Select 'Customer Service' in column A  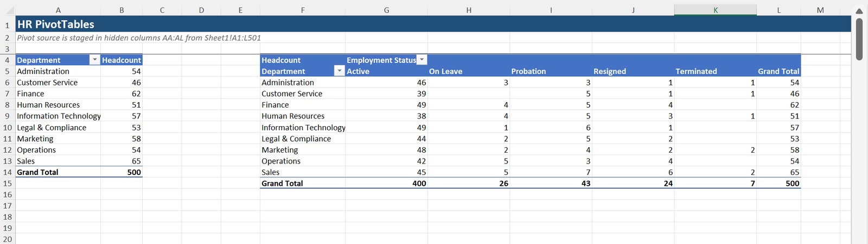tap(58, 83)
